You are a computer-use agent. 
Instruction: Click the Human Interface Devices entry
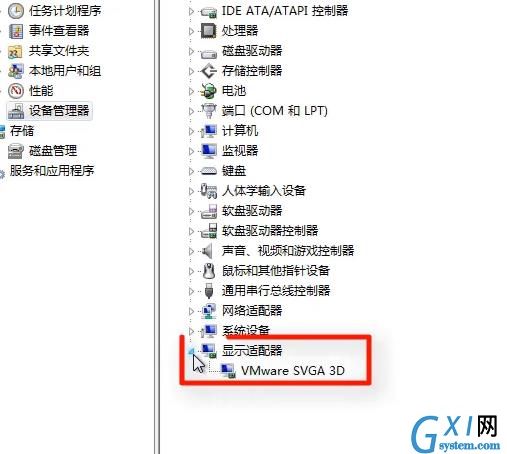pos(264,191)
